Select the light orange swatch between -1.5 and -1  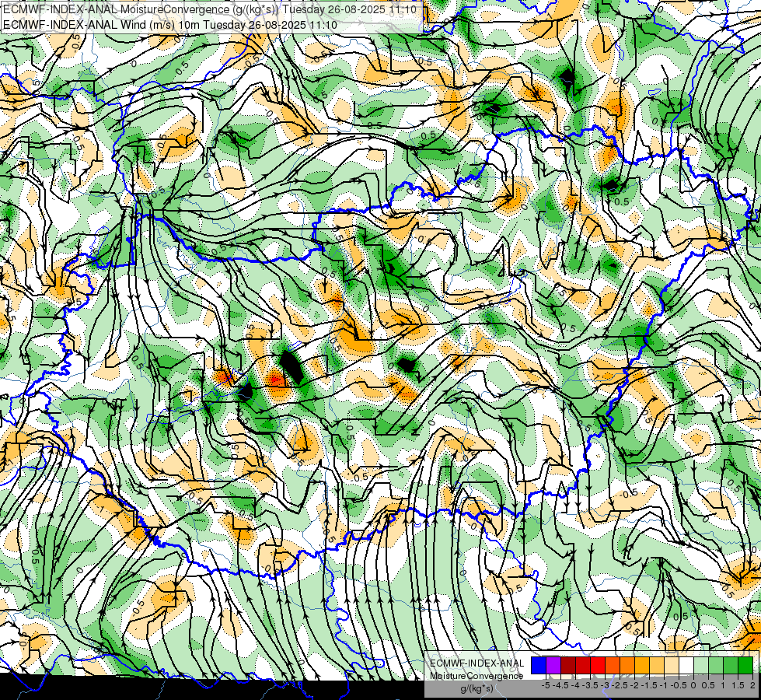657,666
